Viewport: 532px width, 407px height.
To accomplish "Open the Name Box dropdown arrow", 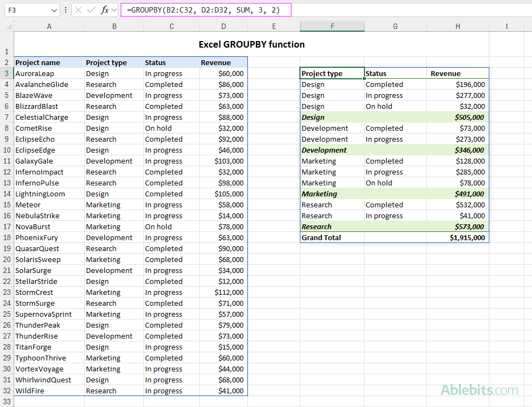I will (54, 10).
